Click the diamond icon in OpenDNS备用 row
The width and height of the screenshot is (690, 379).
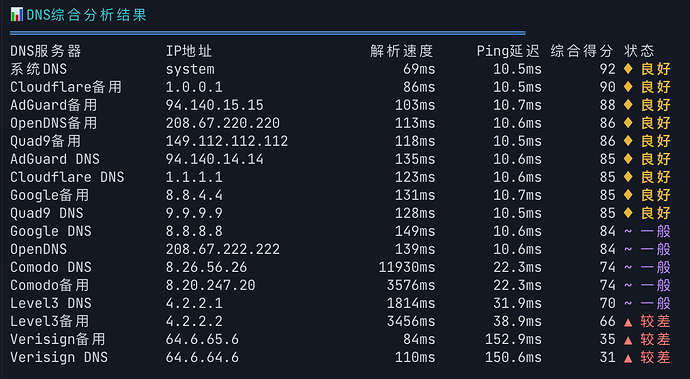click(628, 123)
